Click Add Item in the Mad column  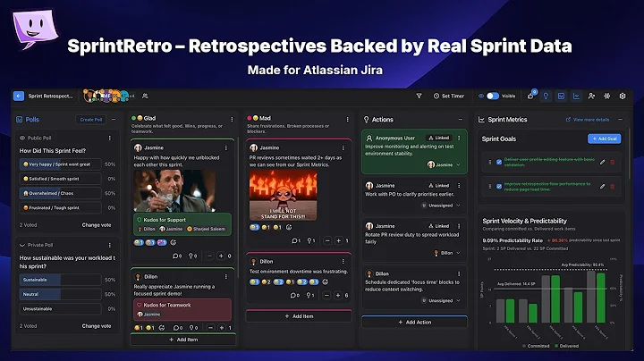[x=299, y=316]
